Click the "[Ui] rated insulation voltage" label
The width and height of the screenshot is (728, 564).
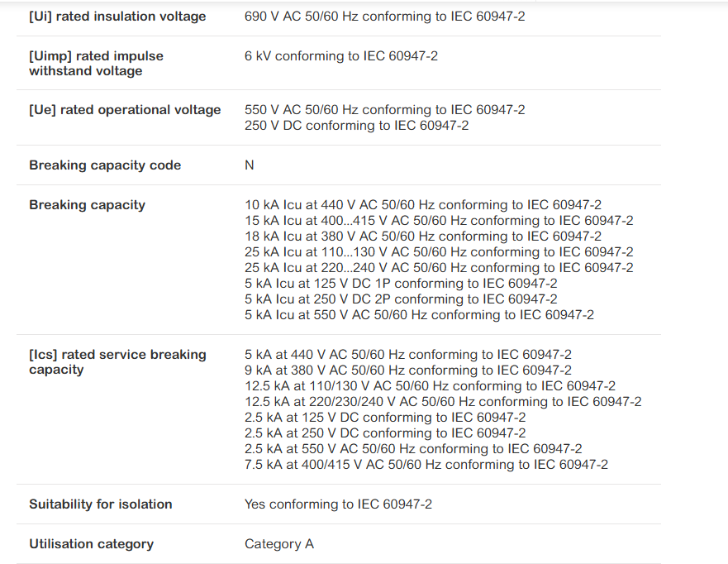pos(117,17)
